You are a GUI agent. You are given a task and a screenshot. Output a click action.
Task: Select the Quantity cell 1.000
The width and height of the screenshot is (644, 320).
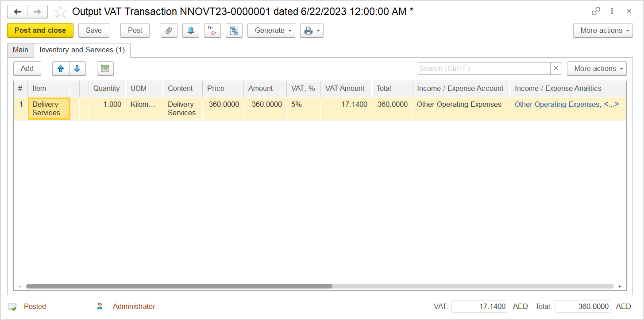[x=107, y=109]
